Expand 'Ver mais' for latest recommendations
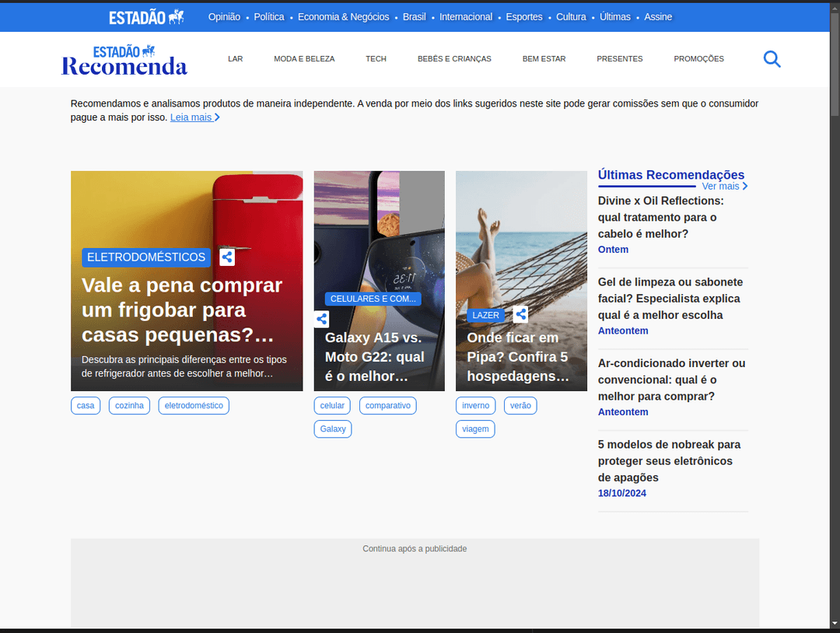The width and height of the screenshot is (840, 633). click(x=724, y=187)
